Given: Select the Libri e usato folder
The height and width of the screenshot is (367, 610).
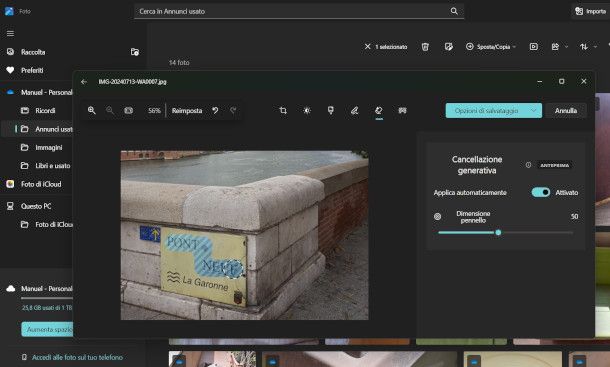Looking at the screenshot, I should [x=53, y=165].
